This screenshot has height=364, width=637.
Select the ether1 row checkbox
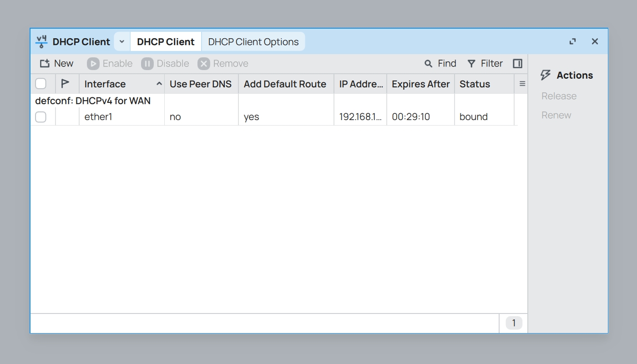click(x=40, y=117)
